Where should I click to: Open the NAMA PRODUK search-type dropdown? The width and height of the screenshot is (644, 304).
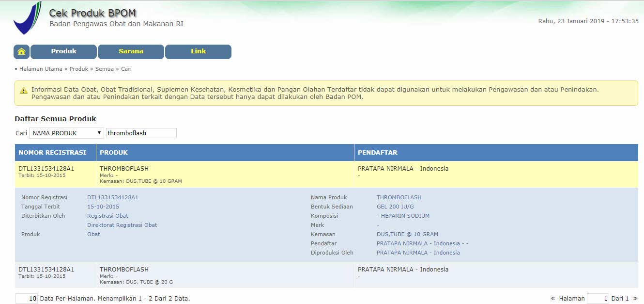tap(67, 133)
